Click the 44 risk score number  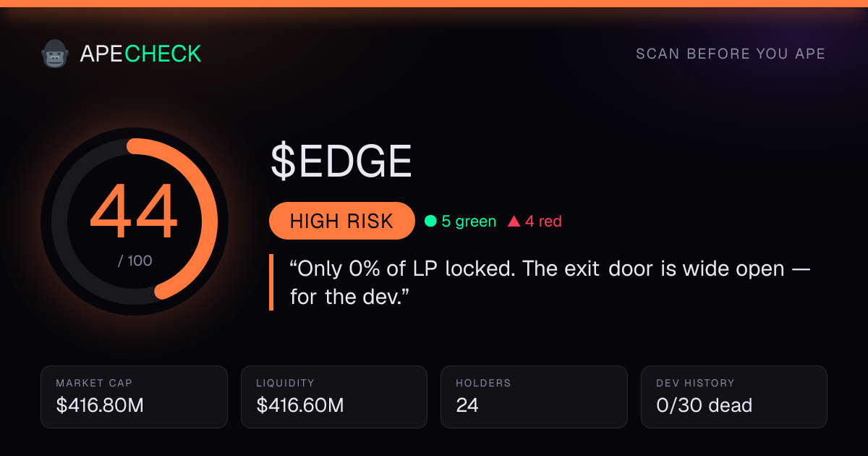[134, 213]
